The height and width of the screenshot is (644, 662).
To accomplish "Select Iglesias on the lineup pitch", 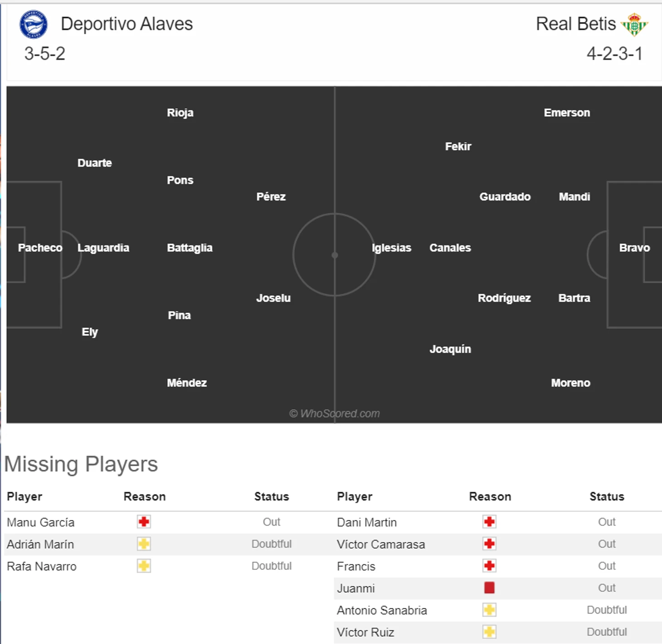I will pyautogui.click(x=391, y=248).
